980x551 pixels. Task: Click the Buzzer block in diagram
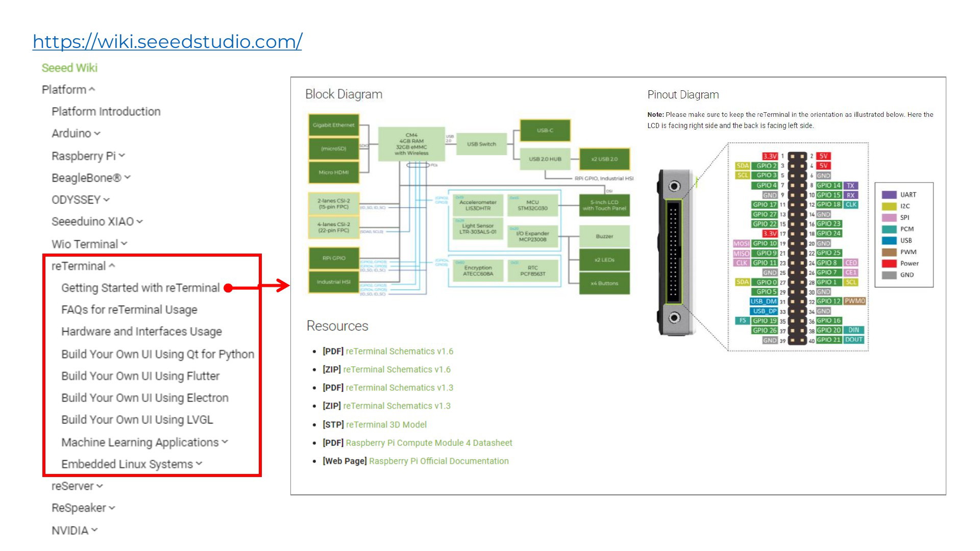tap(604, 236)
